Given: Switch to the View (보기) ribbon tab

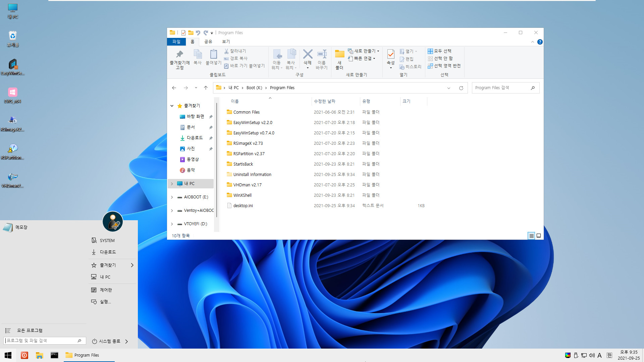Looking at the screenshot, I should [226, 42].
